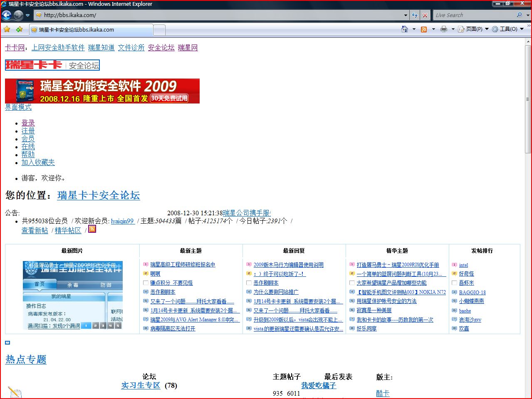
Task: Open the 页面(P) page menu
Action: pos(473,29)
